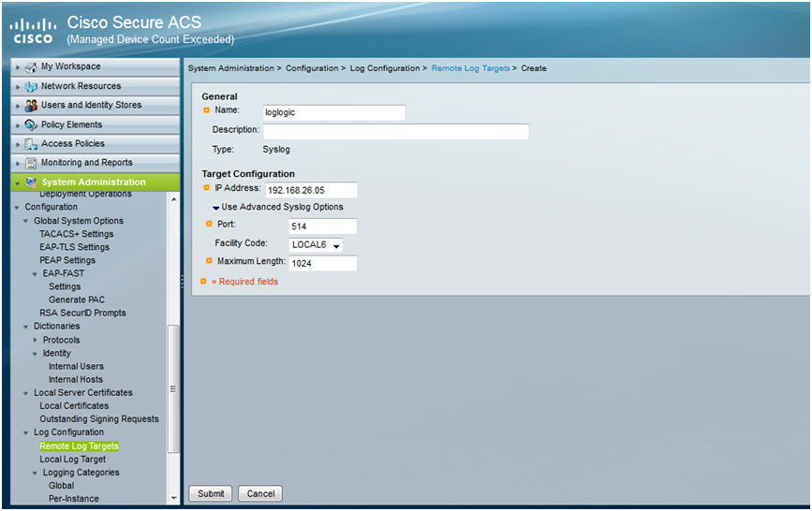The width and height of the screenshot is (812, 511).
Task: Click the System Administration icon
Action: pos(31,182)
